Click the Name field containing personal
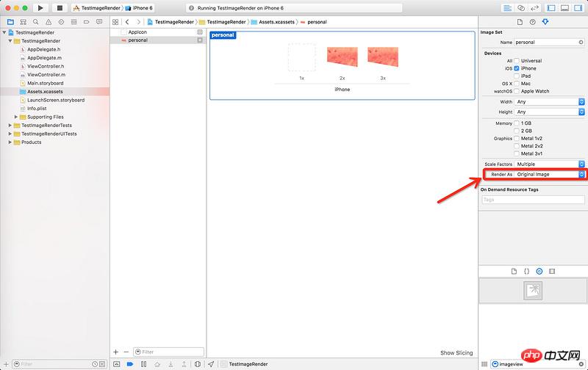This screenshot has height=370, width=588. (x=549, y=43)
